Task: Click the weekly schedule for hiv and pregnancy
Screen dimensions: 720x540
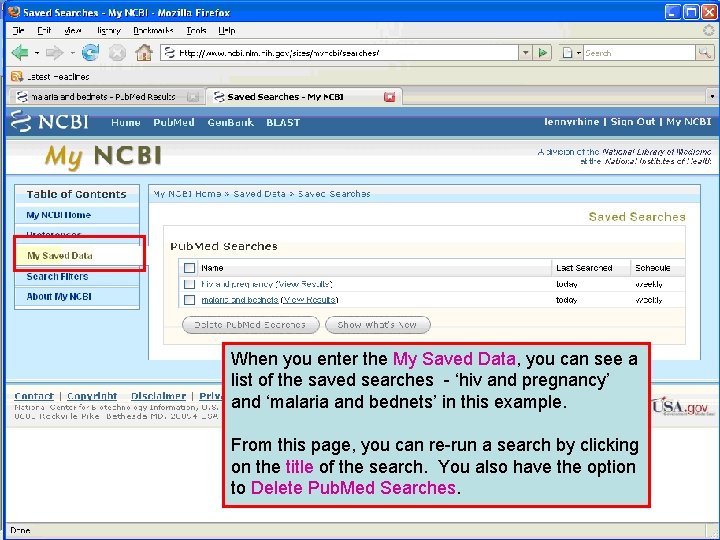Action: pos(649,285)
